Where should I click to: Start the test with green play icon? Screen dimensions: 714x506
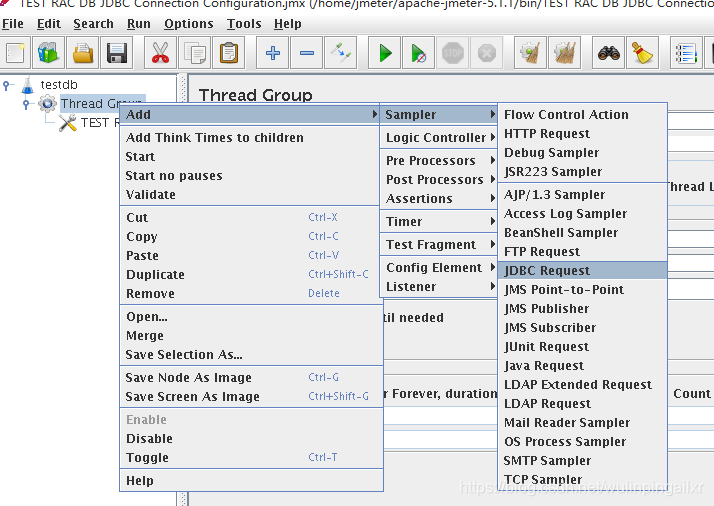[x=385, y=53]
